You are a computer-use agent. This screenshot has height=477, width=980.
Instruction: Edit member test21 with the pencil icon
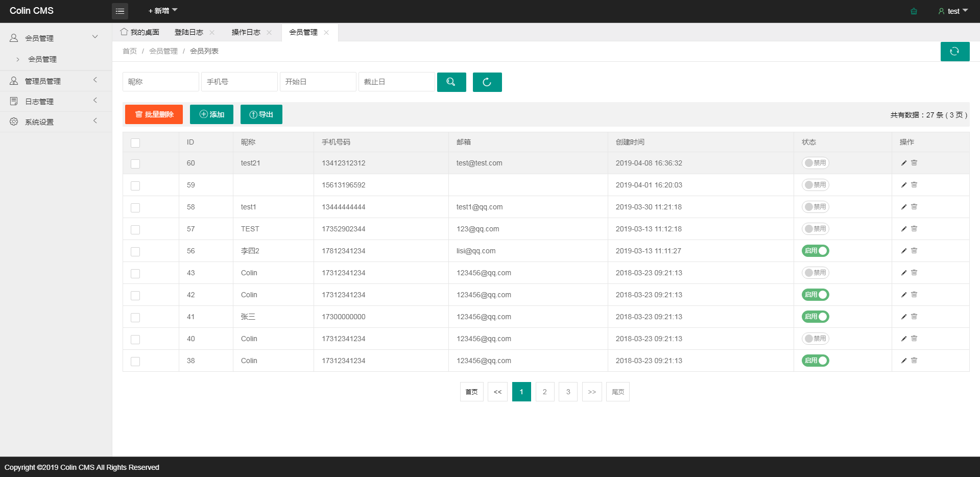click(x=904, y=163)
